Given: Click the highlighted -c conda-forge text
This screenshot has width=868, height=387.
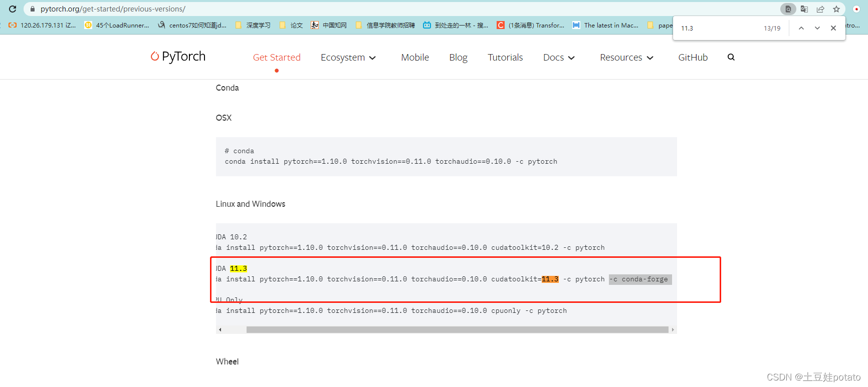Looking at the screenshot, I should [x=640, y=279].
